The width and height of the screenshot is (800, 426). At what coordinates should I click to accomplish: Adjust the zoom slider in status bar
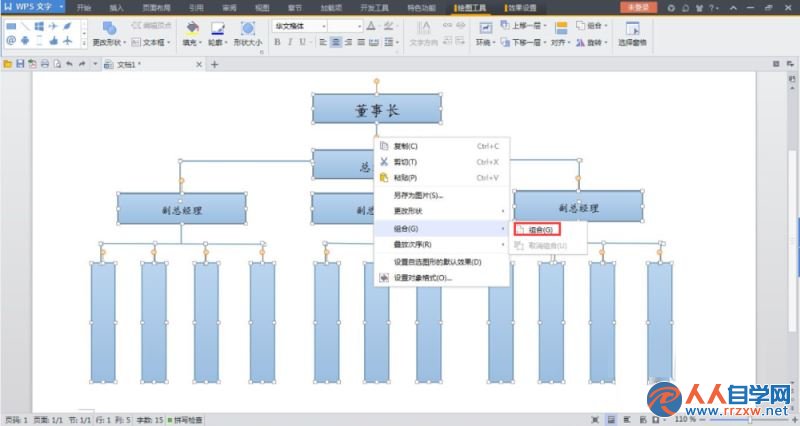[x=748, y=420]
